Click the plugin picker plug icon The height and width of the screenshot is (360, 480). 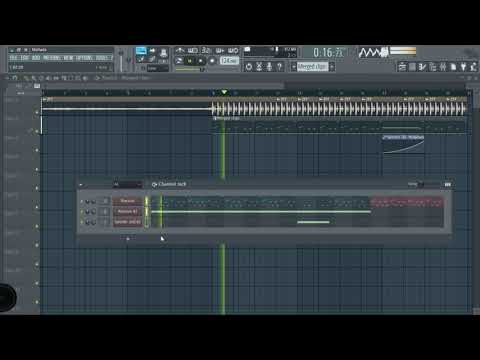tap(463, 67)
